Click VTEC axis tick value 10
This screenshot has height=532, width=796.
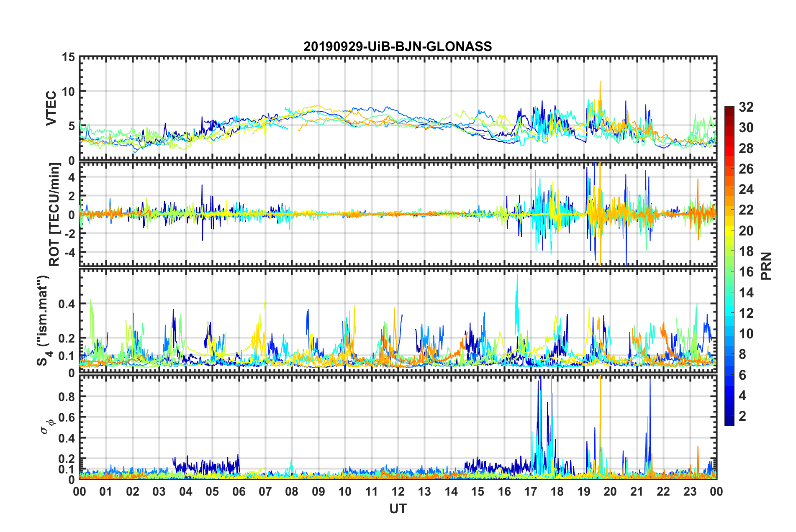pos(69,91)
